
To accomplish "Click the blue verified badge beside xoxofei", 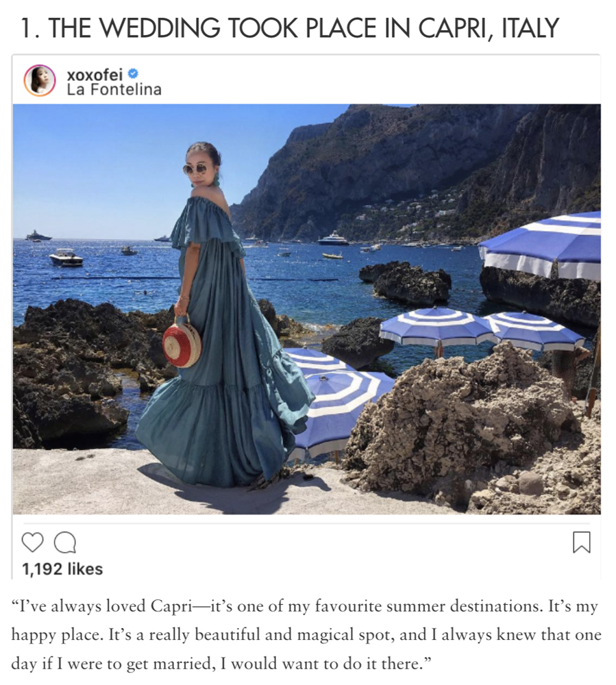I will pyautogui.click(x=132, y=73).
